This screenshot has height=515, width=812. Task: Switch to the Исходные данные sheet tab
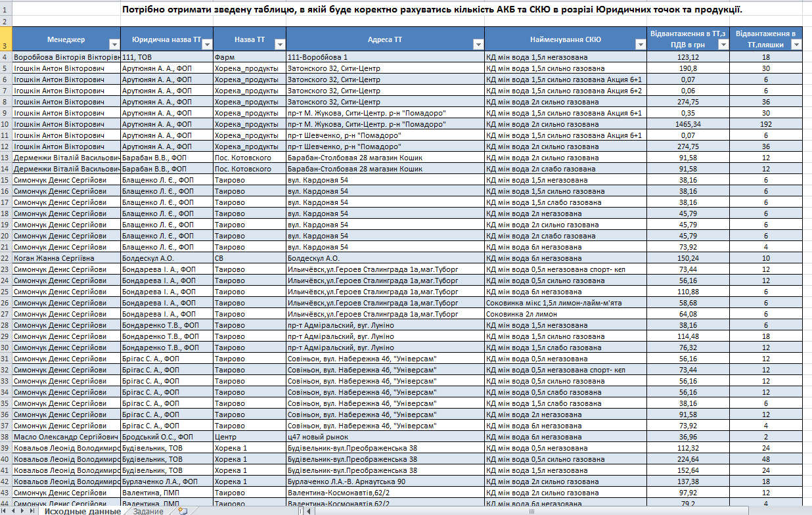point(82,510)
